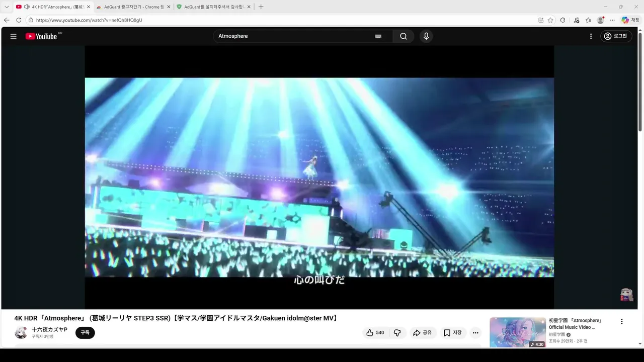Open the 十六夜カズヤP channel name link
Viewport: 644px width, 362px height.
tap(49, 329)
